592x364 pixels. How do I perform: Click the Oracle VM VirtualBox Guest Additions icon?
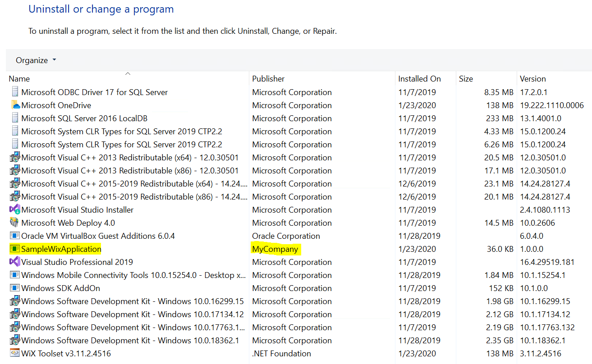(x=15, y=236)
